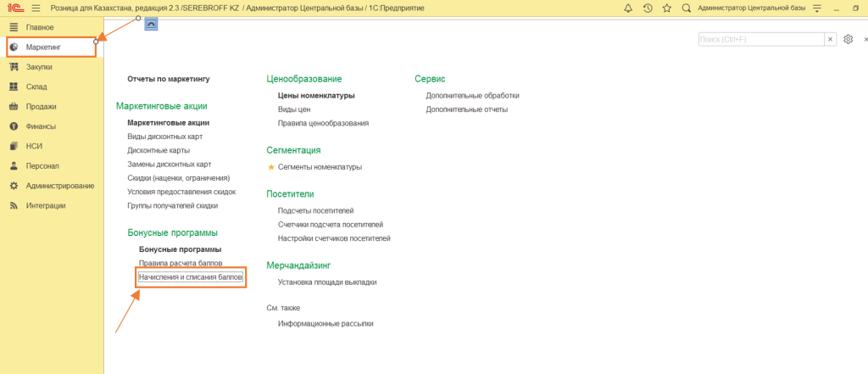The height and width of the screenshot is (374, 868).
Task: Open Дополнительные обработки
Action: [x=473, y=95]
